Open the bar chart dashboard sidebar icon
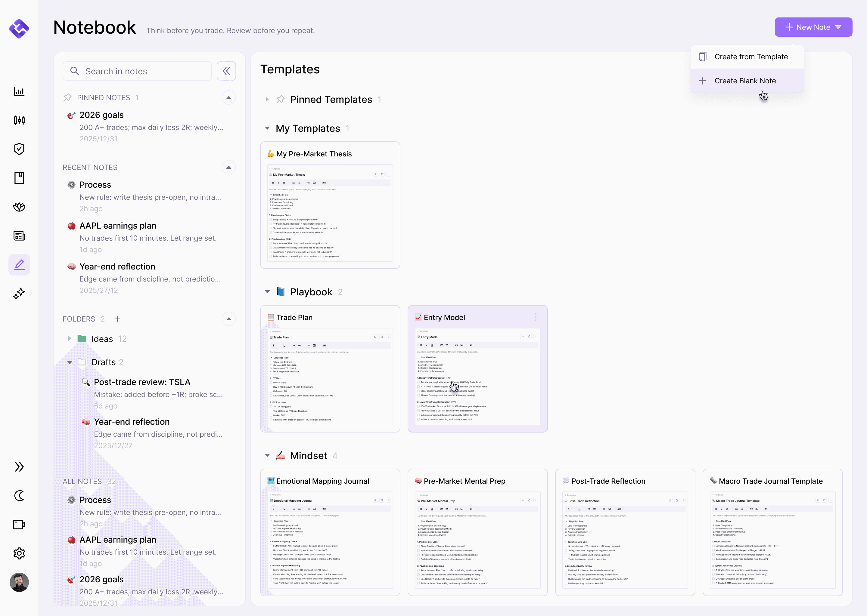The height and width of the screenshot is (616, 867). pos(19,91)
